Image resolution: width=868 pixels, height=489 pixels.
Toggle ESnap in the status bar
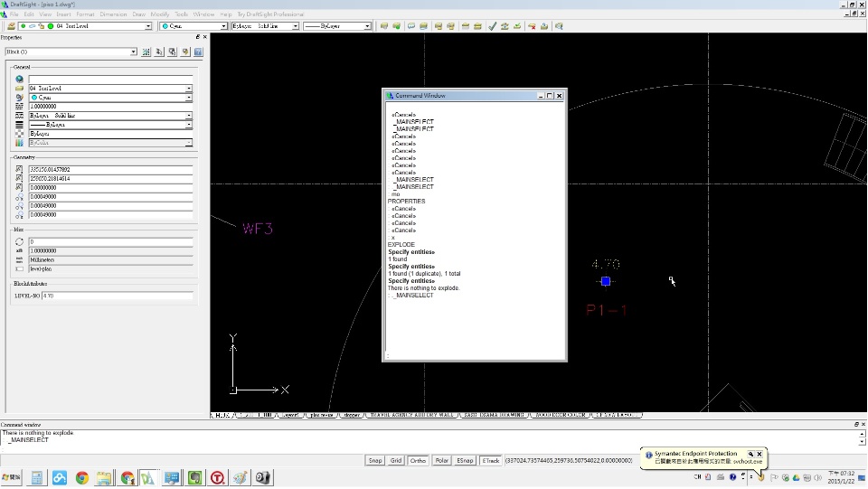[x=465, y=460]
